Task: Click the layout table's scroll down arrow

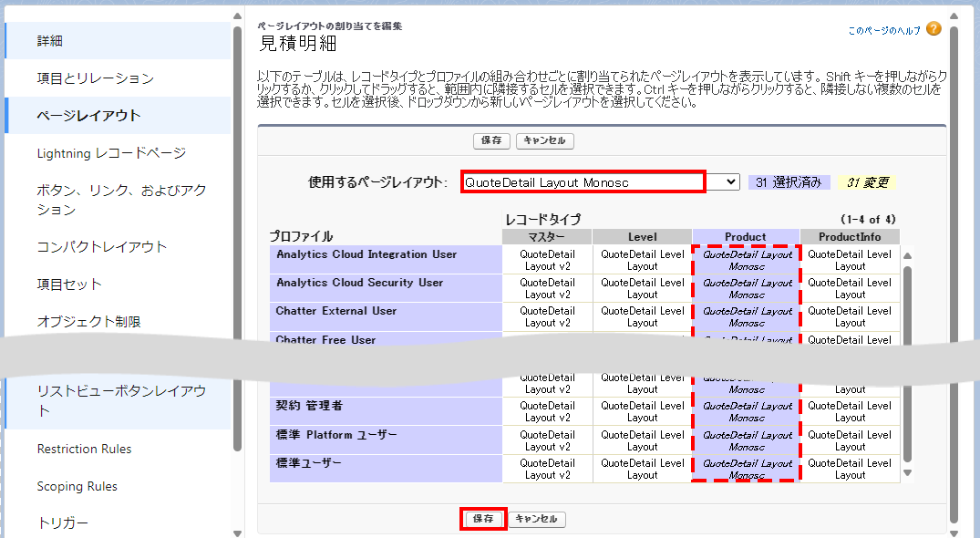Action: (906, 472)
